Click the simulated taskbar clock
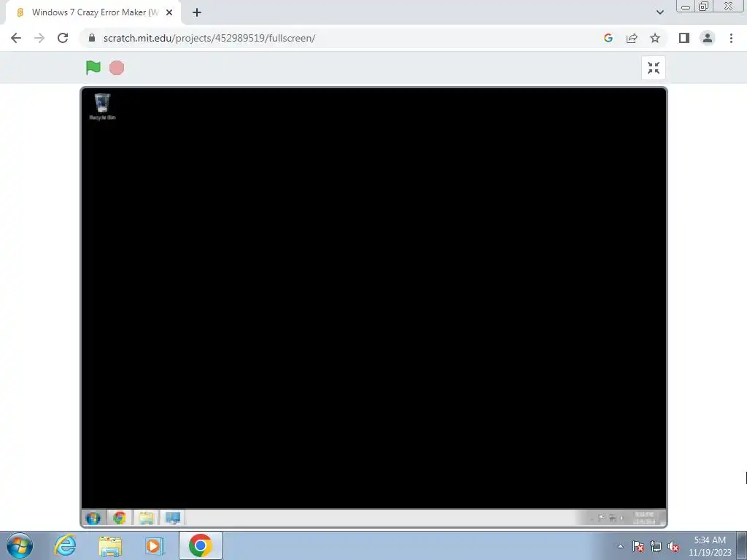This screenshot has width=747, height=560. (645, 518)
